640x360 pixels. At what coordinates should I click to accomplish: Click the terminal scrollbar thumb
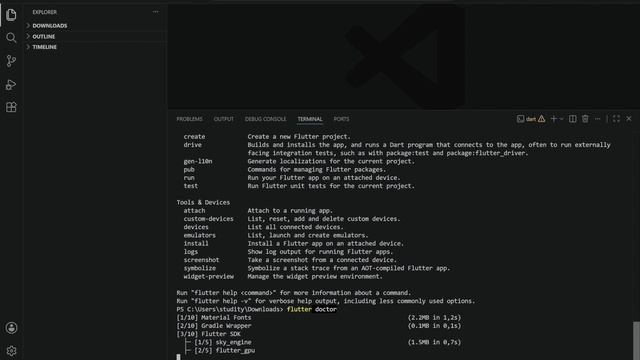[x=636, y=340]
